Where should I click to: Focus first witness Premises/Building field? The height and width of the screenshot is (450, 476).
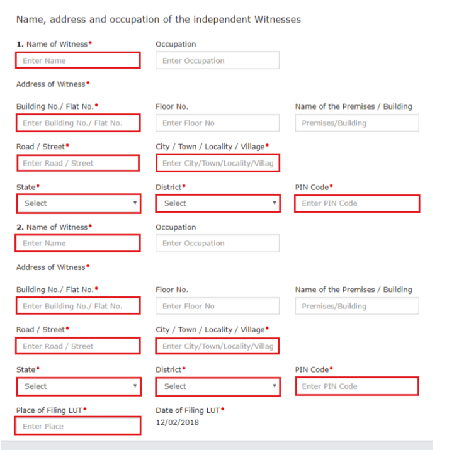click(x=356, y=123)
